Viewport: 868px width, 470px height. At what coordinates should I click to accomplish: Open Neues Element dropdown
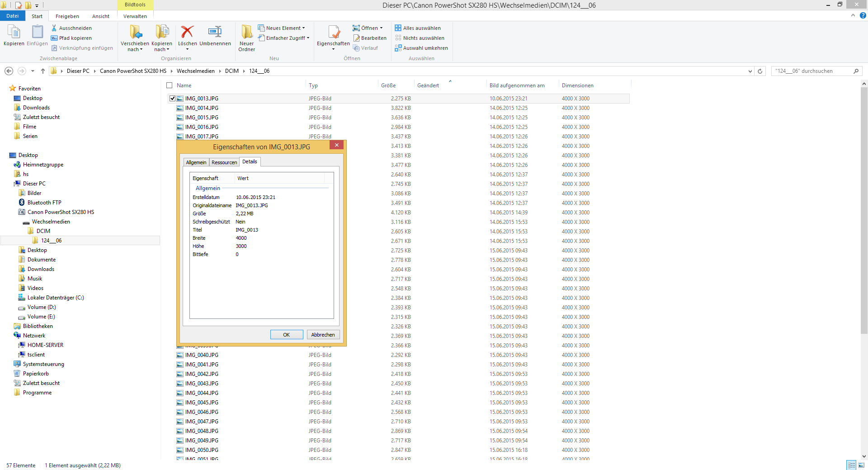pos(281,28)
